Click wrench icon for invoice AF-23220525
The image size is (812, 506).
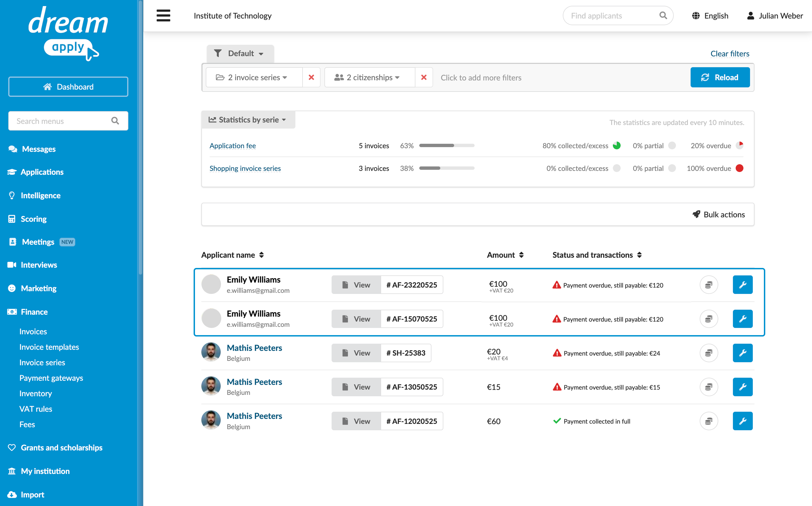[742, 285]
